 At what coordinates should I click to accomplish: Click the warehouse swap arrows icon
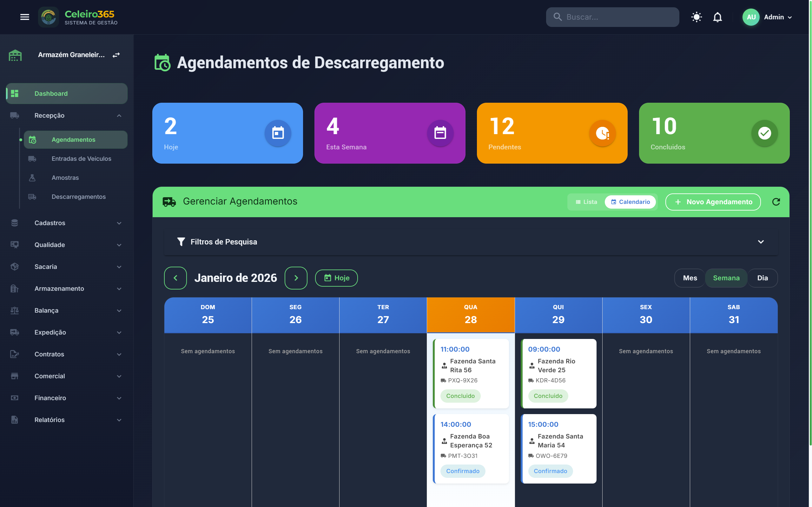(x=116, y=55)
